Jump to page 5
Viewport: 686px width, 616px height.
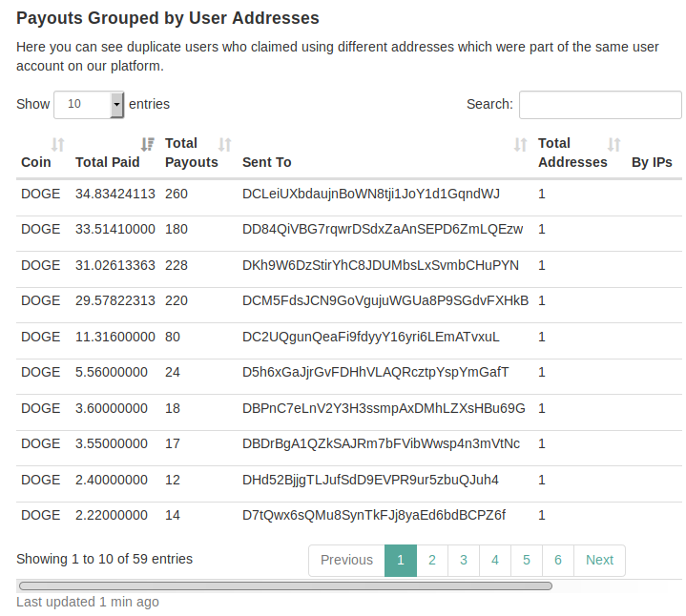point(527,560)
